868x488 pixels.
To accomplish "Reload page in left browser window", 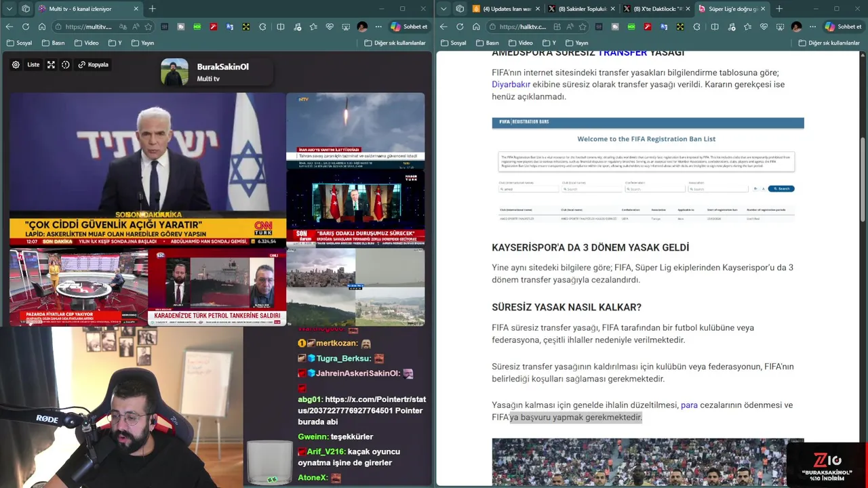I will [25, 26].
